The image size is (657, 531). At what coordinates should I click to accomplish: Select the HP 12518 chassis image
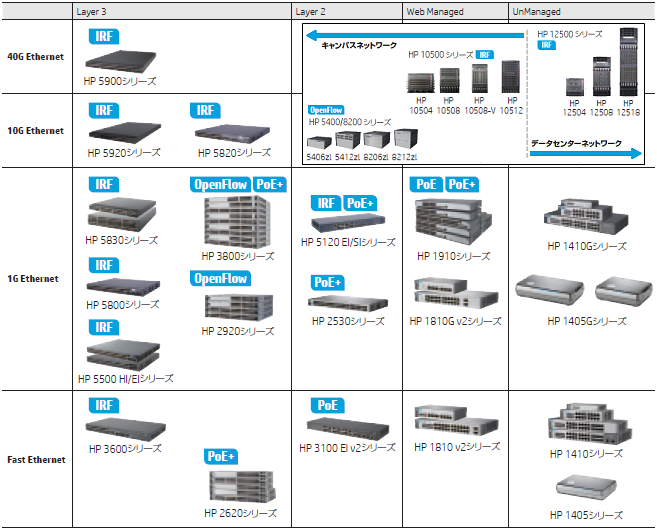coord(629,62)
